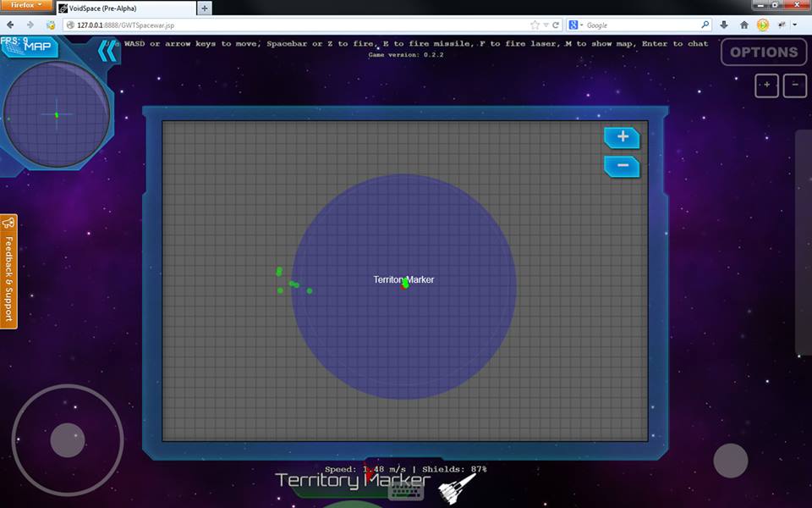Screen dimensions: 812x508
Task: Click inside the address bar URL field
Action: click(x=254, y=25)
